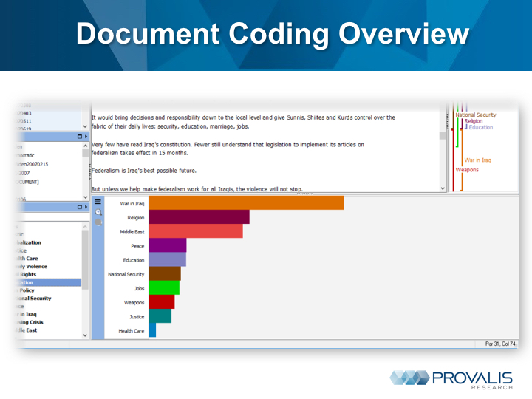The width and height of the screenshot is (532, 399).
Task: Click the undock icon on upper panel header
Action: pos(79,137)
